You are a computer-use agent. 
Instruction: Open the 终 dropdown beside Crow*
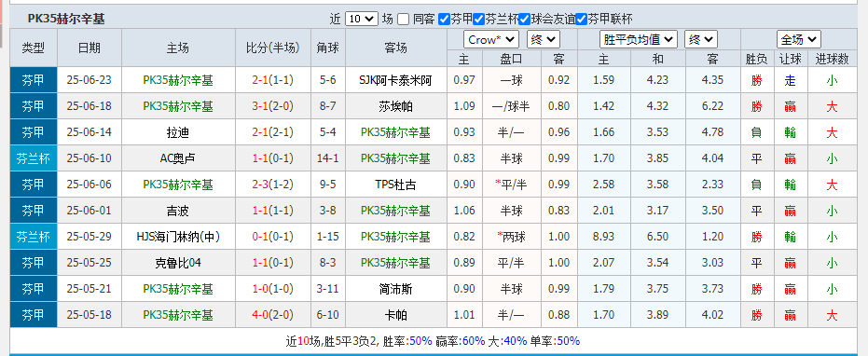[544, 39]
